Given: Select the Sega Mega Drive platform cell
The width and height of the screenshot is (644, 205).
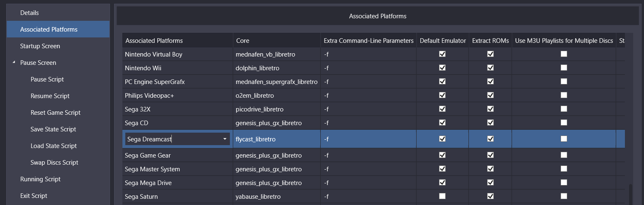Looking at the screenshot, I should tap(178, 183).
